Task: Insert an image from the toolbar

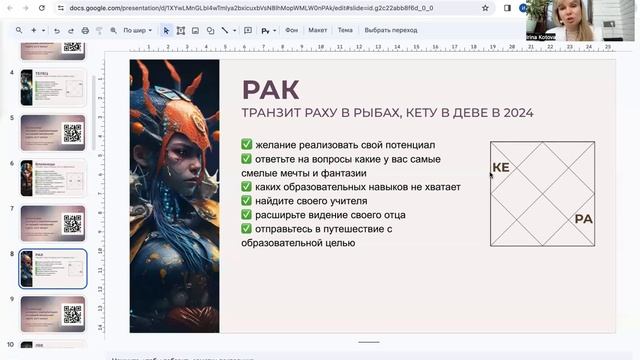Action: (195, 31)
